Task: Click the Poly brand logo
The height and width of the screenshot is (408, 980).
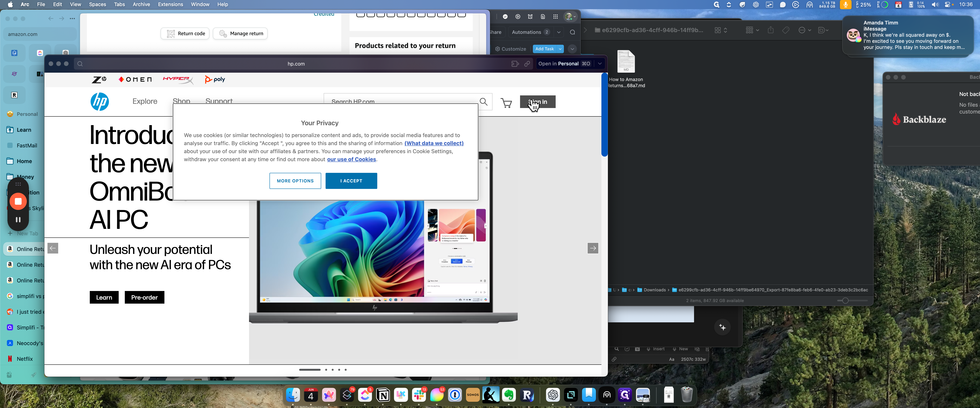Action: coord(215,79)
